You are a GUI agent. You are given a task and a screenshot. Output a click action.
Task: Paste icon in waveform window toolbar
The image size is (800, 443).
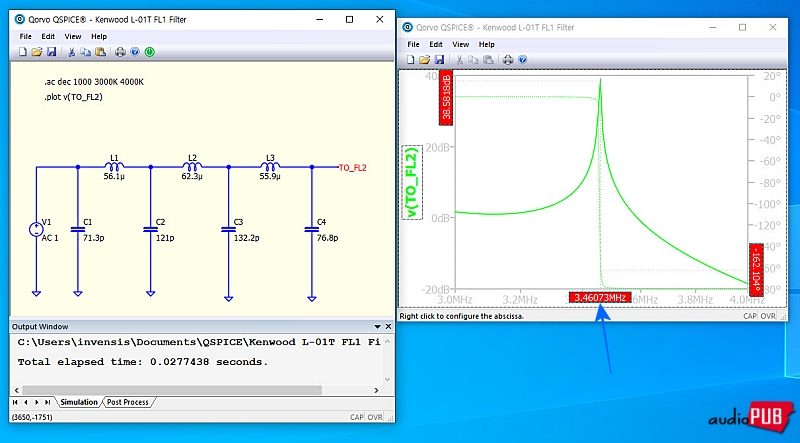pyautogui.click(x=488, y=60)
